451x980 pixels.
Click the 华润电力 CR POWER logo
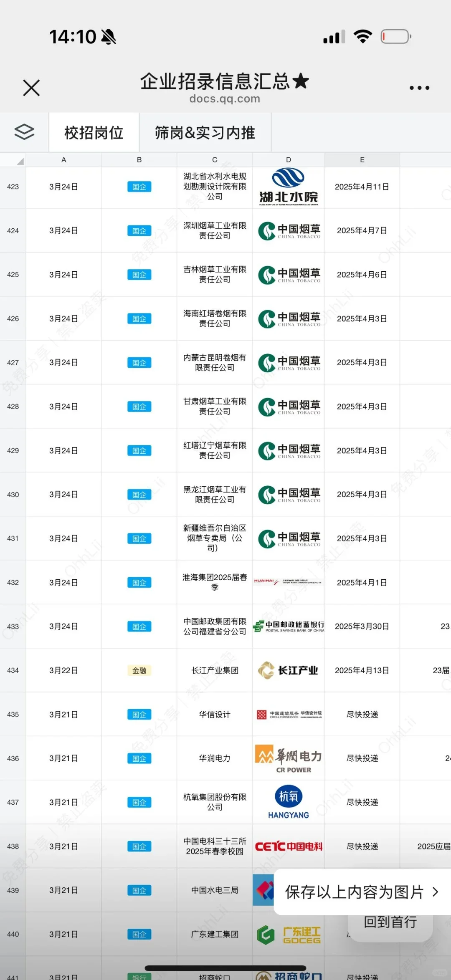click(x=289, y=758)
